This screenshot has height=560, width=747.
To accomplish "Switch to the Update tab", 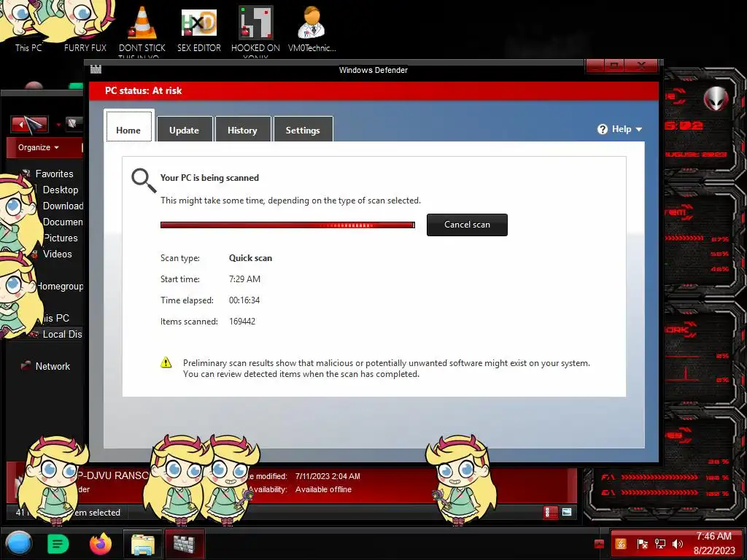I will click(185, 129).
